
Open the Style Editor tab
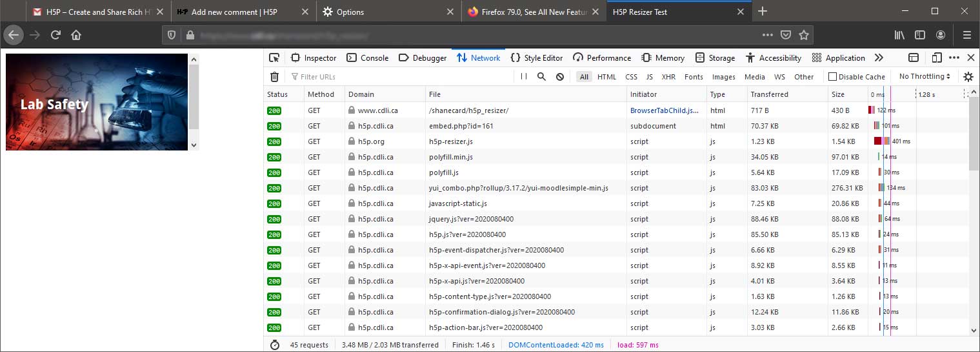coord(537,57)
